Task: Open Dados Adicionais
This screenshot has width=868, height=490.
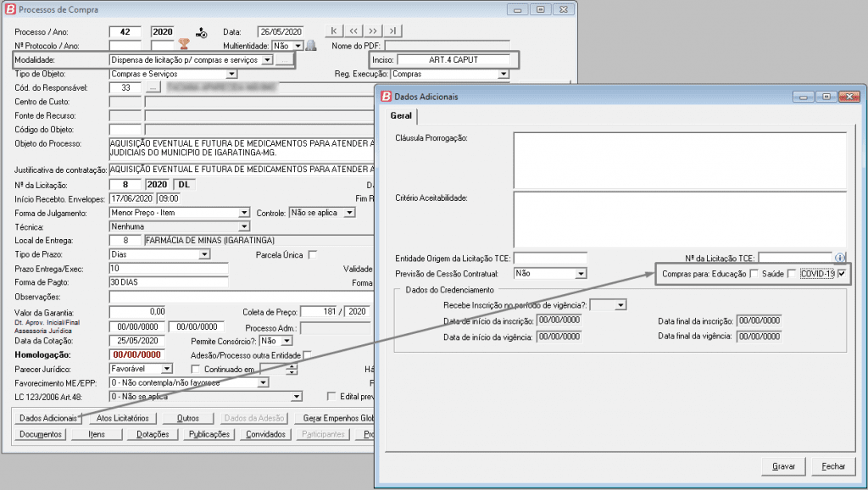Action: click(x=47, y=418)
